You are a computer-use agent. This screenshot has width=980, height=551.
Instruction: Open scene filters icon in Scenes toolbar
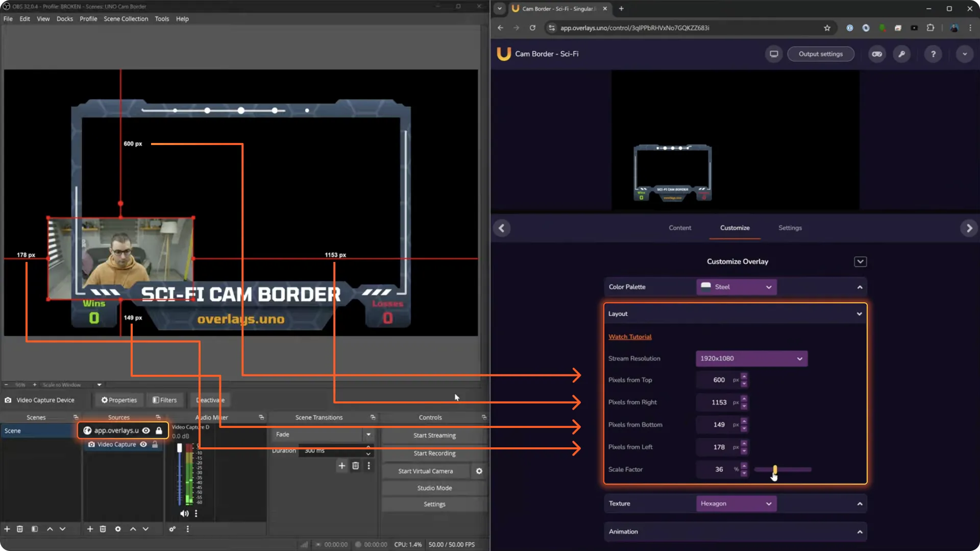pyautogui.click(x=35, y=529)
